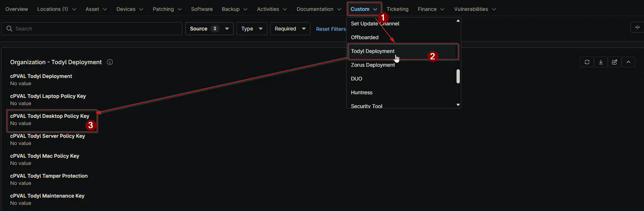Select Security Tool from the Custom menu

click(x=401, y=105)
